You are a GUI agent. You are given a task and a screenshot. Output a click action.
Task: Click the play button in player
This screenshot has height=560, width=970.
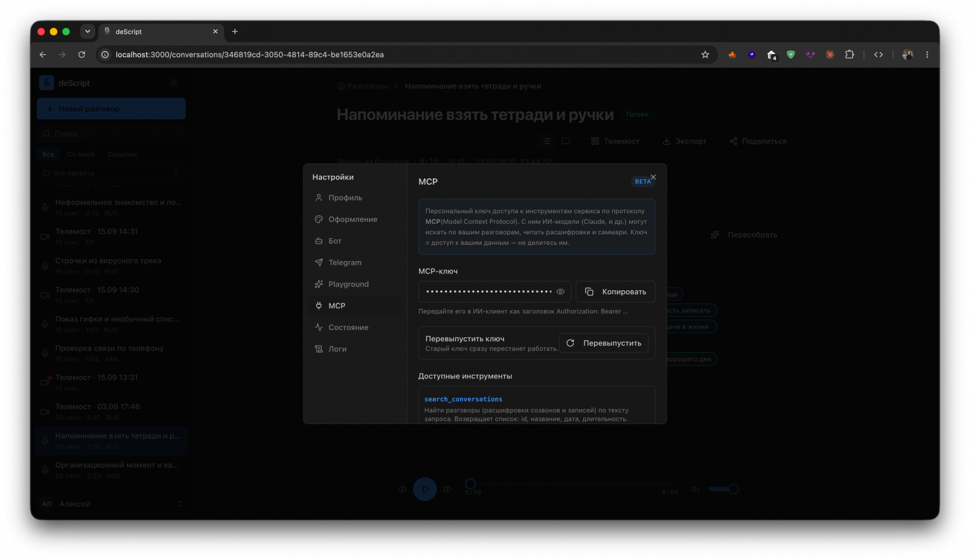pyautogui.click(x=425, y=489)
